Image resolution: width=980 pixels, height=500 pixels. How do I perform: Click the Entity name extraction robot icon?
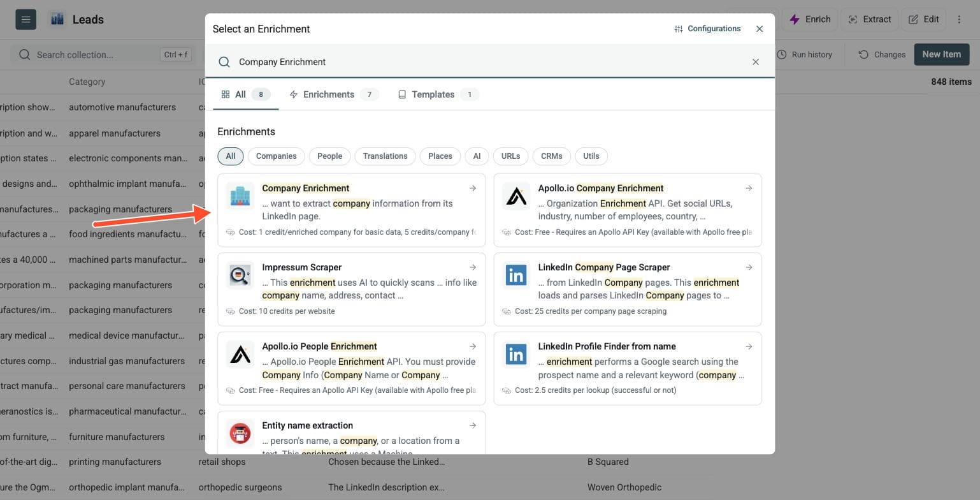pos(240,433)
